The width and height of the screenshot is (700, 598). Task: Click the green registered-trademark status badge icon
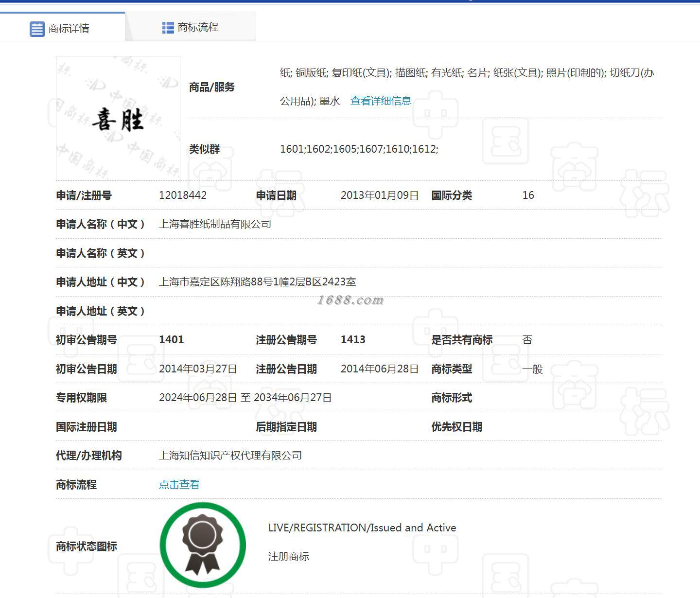pyautogui.click(x=203, y=545)
